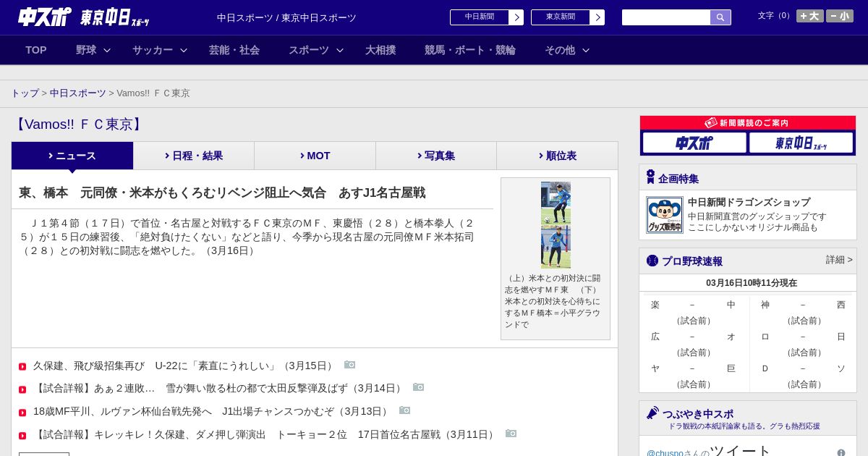The width and height of the screenshot is (868, 456).
Task: Open the Dragons shop mascot thumbnail
Action: 665,215
